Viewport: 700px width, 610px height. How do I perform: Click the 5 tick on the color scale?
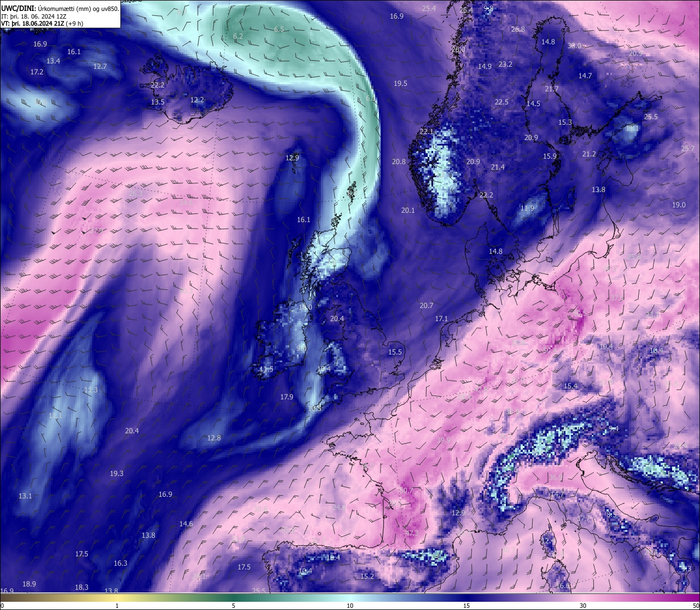pos(234,606)
